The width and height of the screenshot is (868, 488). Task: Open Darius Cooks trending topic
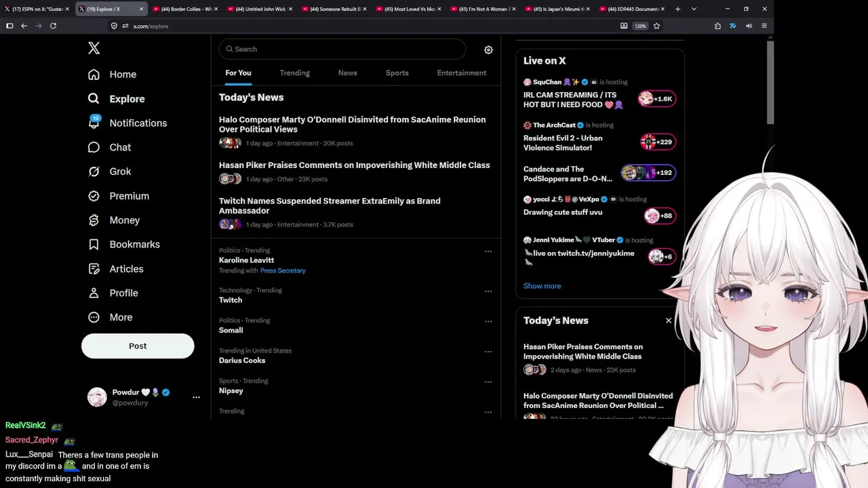(x=242, y=361)
